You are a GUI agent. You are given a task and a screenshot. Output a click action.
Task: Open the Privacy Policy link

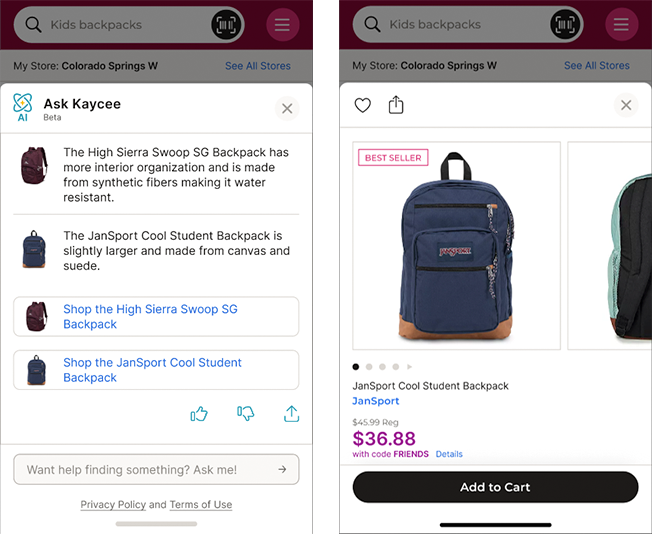pyautogui.click(x=113, y=505)
